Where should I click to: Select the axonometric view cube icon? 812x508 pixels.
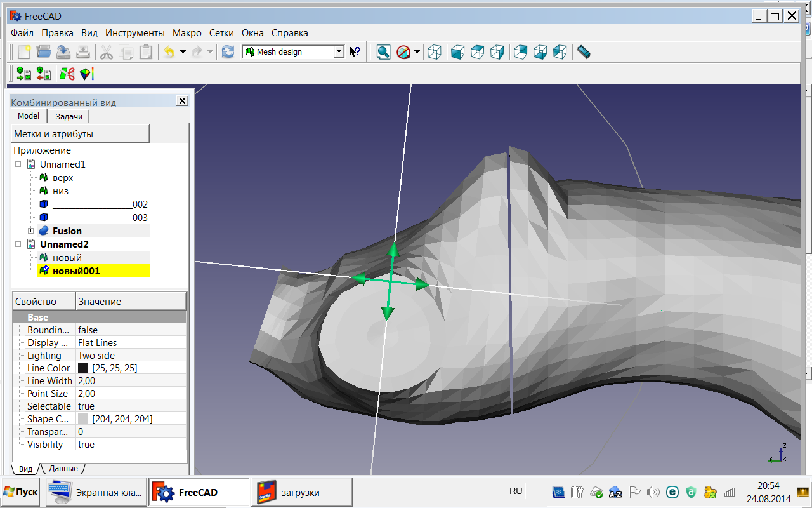435,52
